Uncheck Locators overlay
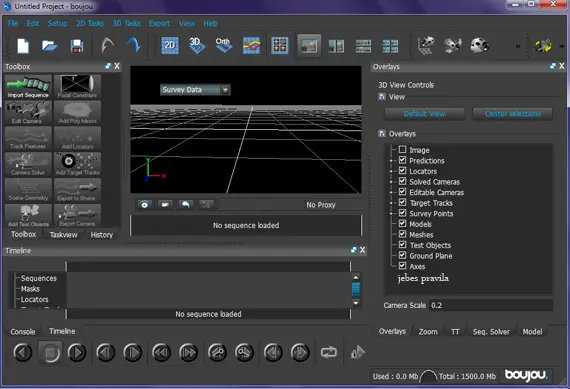Viewport: 570px width, 389px height. (x=402, y=171)
